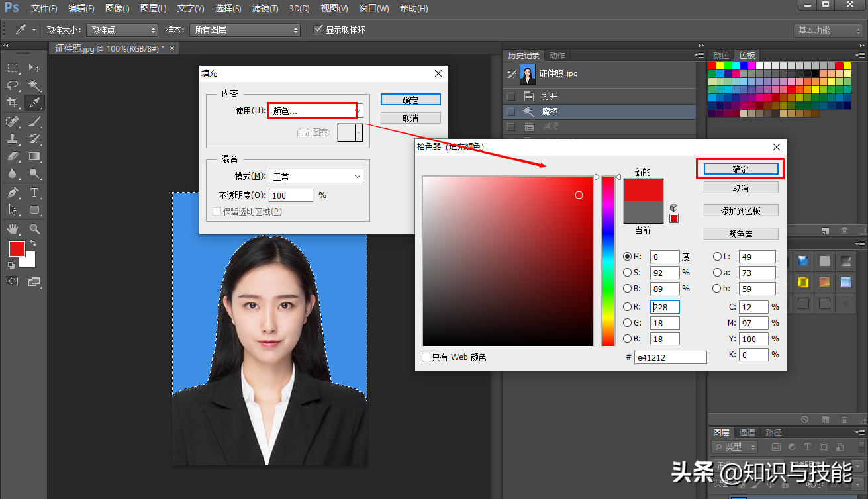868x499 pixels.
Task: Select the G green radio button
Action: [x=627, y=323]
